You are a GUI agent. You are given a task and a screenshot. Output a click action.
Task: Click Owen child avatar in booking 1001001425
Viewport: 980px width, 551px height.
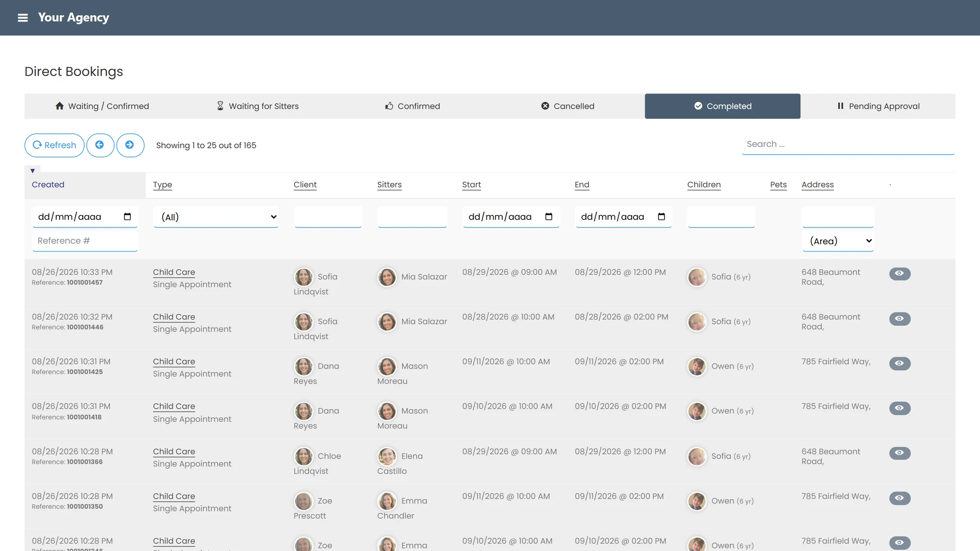[697, 366]
